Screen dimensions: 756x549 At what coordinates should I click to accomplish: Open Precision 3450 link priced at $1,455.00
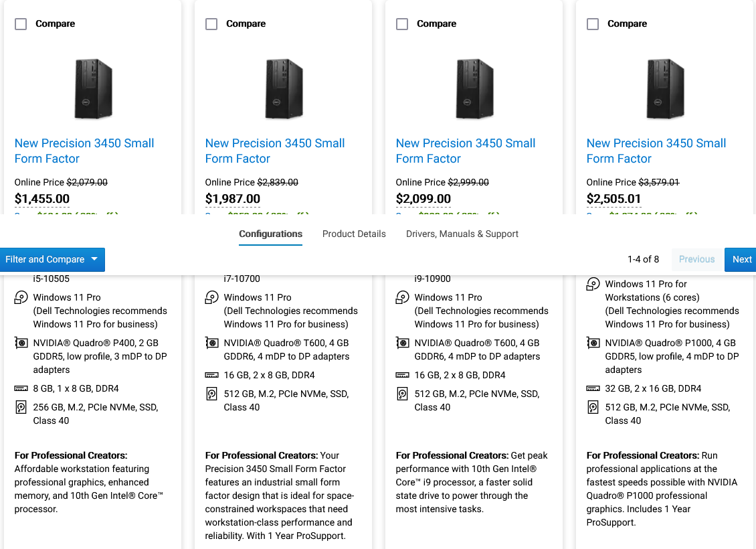pos(84,151)
